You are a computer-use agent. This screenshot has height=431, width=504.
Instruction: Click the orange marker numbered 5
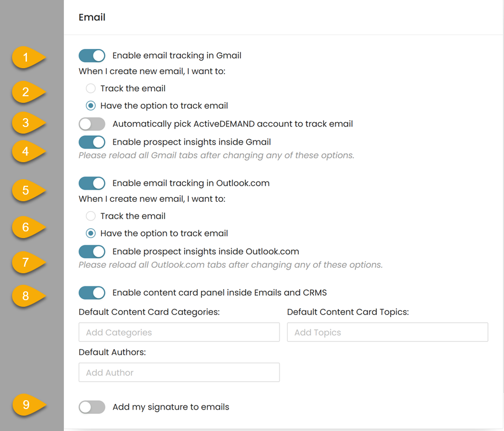pos(29,190)
